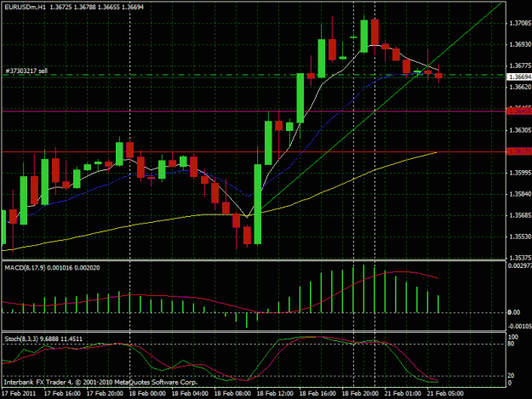This screenshot has height=399, width=532.
Task: Click the current price tag 1.36694
Action: coord(519,77)
